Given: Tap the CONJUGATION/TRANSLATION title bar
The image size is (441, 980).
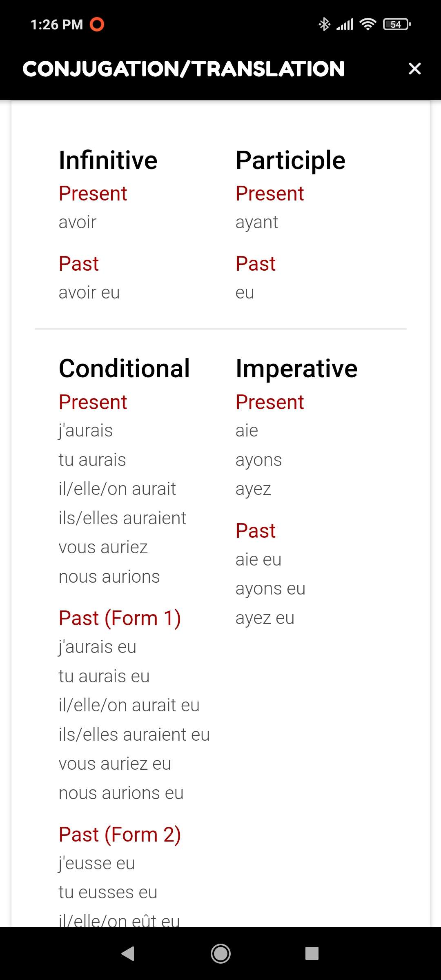Looking at the screenshot, I should point(183,69).
